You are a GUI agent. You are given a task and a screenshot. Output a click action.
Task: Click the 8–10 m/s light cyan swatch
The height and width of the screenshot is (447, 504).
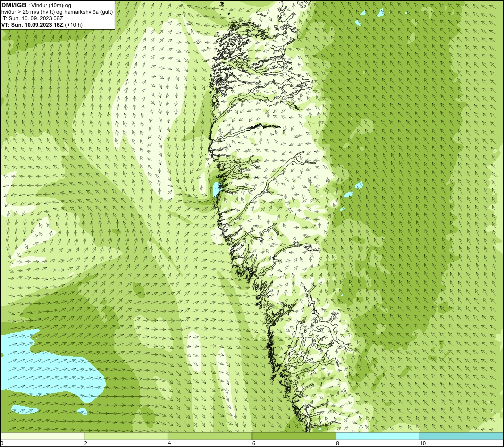[x=377, y=436]
